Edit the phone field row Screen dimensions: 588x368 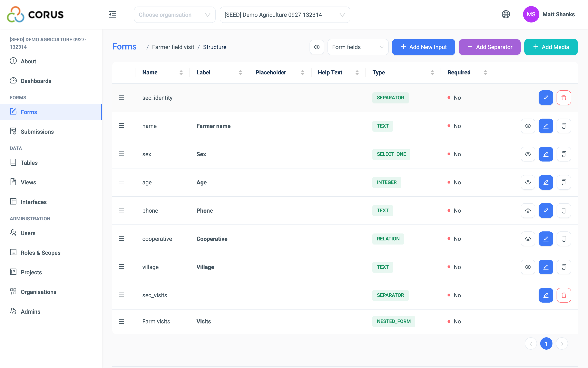pos(546,211)
